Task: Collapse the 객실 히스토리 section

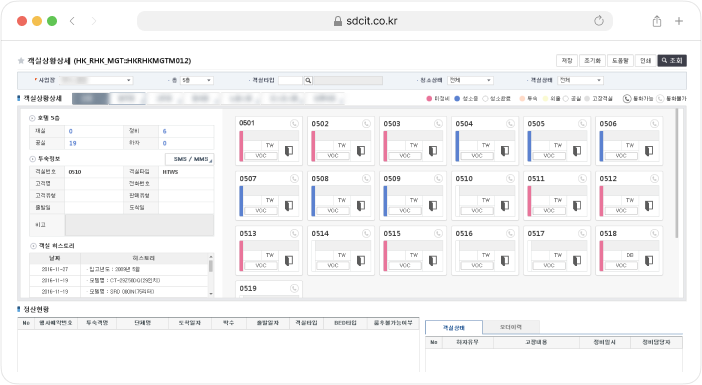Action: [x=33, y=246]
